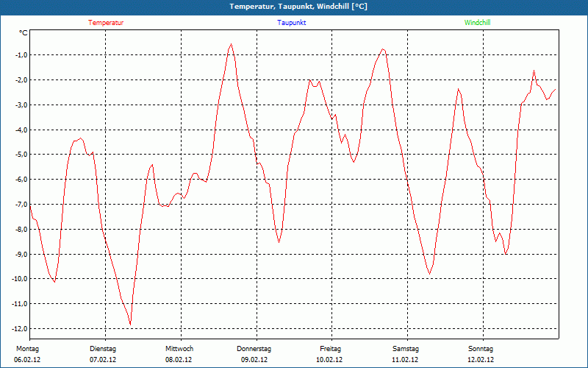Click the -3,0 axis value
Screen dimensions: 588x368
[x=21, y=105]
